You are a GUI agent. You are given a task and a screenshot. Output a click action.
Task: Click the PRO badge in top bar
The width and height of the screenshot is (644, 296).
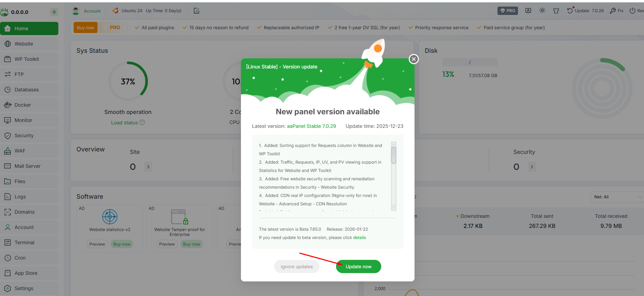click(x=507, y=11)
